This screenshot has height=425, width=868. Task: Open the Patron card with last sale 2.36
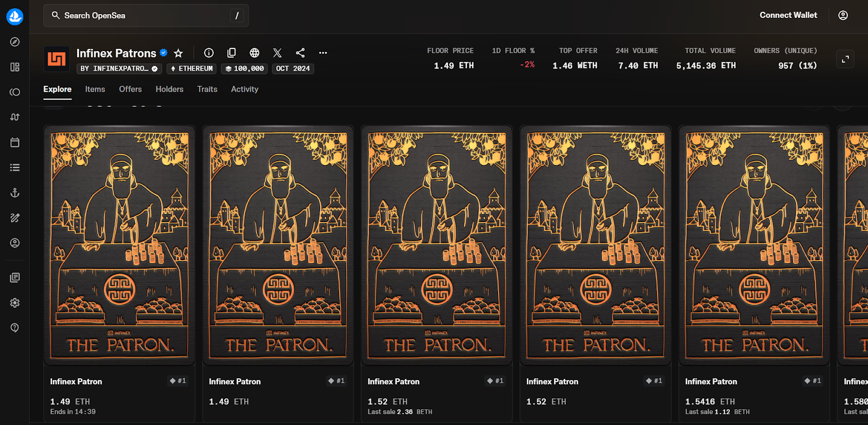point(437,273)
